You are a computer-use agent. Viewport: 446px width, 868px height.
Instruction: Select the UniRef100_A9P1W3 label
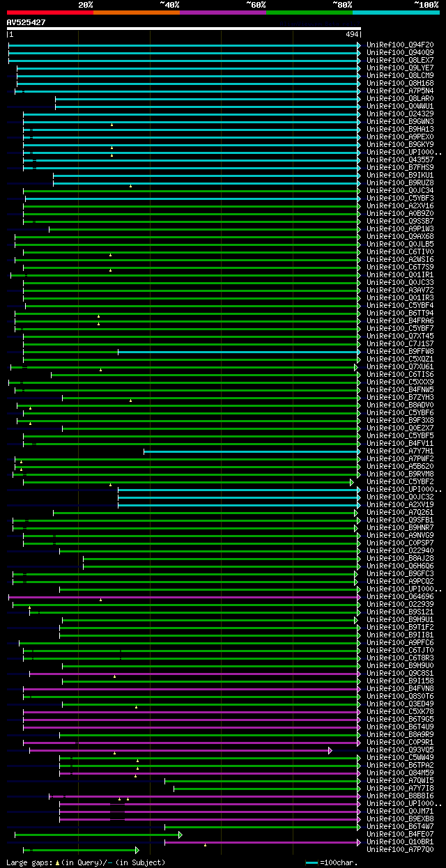pyautogui.click(x=400, y=228)
